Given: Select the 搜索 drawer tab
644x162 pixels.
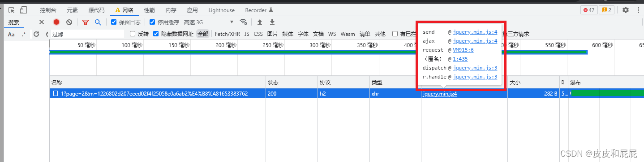Looking at the screenshot, I should pyautogui.click(x=13, y=22).
